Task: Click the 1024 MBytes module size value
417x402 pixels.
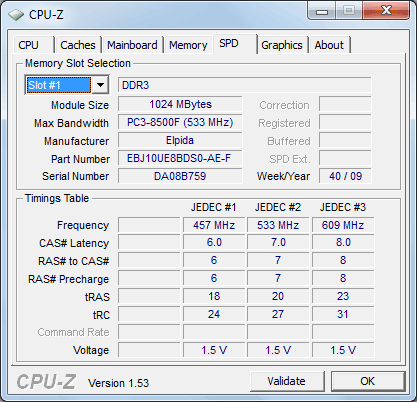Action: 180,104
